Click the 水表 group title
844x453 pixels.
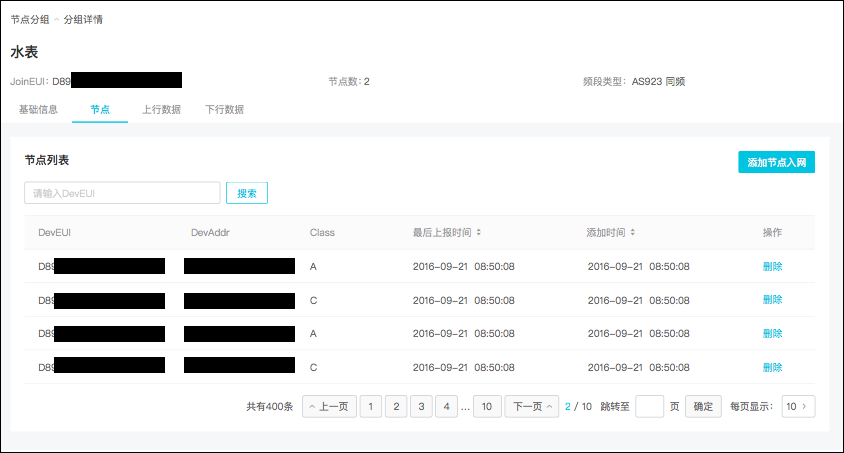click(24, 52)
